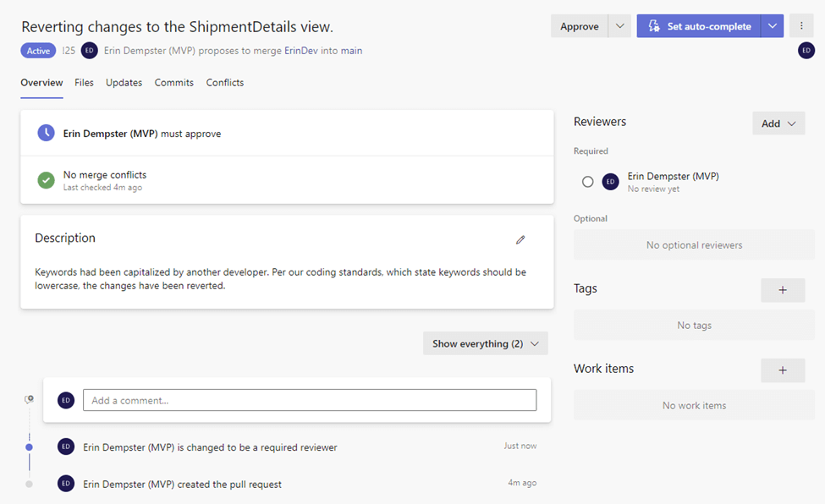Click the pencil icon to edit Description
The width and height of the screenshot is (825, 504).
click(x=520, y=239)
